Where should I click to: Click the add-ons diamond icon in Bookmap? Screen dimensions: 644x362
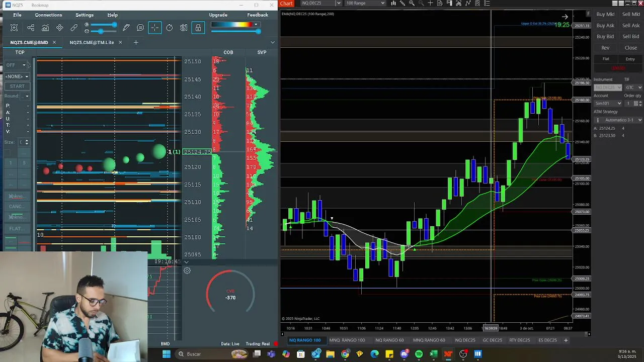[x=60, y=28]
